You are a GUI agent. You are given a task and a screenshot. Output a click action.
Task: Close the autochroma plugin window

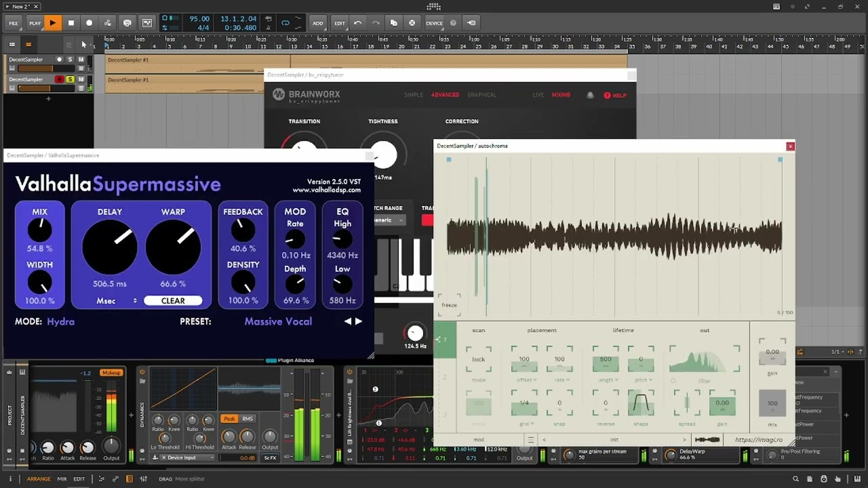click(790, 146)
